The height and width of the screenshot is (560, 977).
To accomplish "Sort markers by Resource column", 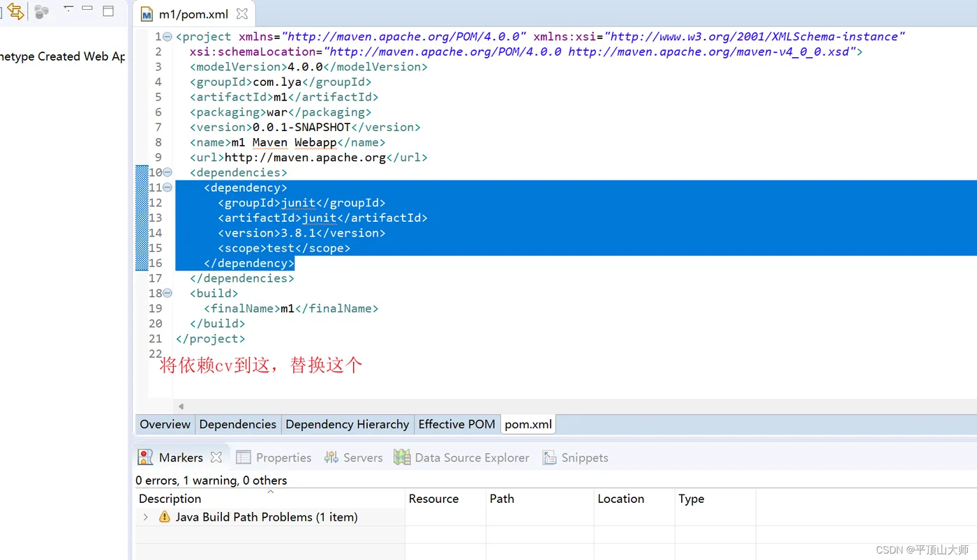I will point(445,499).
